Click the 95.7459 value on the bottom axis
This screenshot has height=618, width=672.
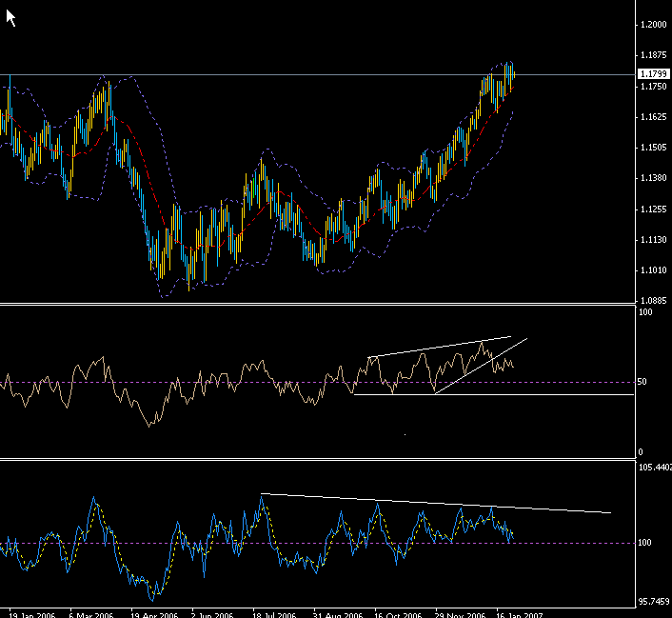point(653,601)
